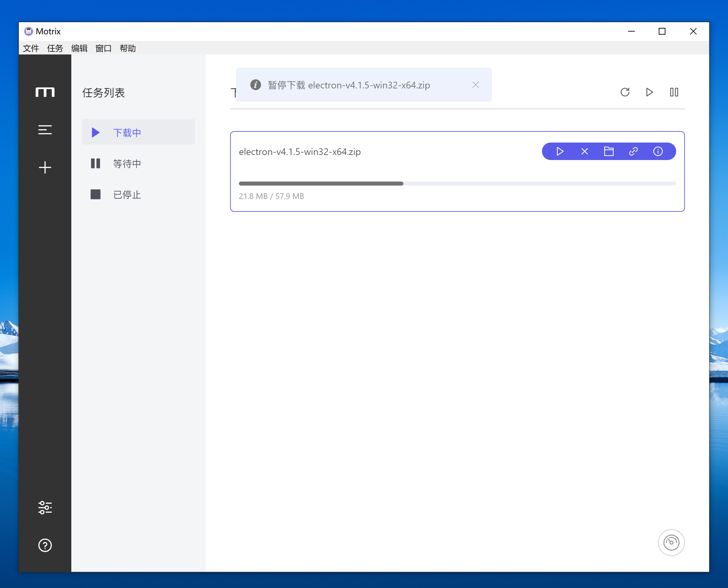Minimize the Motrix window
Screen dimensions: 728x588
coord(631,31)
